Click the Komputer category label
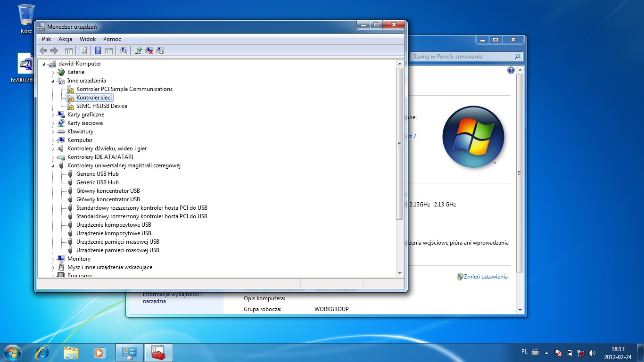The image size is (644, 362). [x=80, y=140]
